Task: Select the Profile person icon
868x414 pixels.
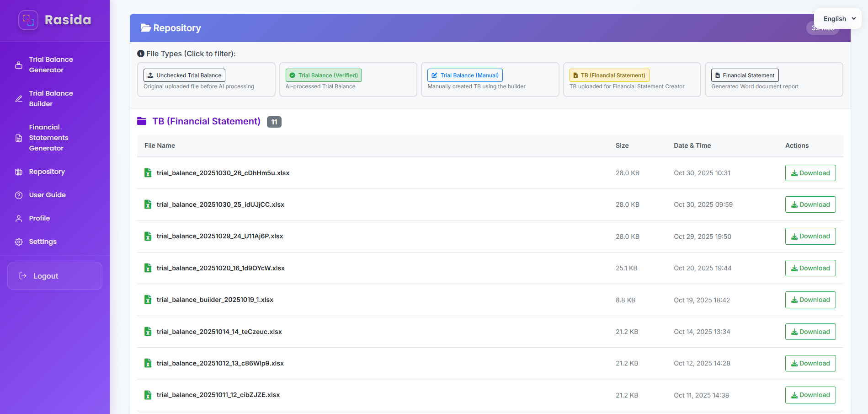Action: (19, 218)
